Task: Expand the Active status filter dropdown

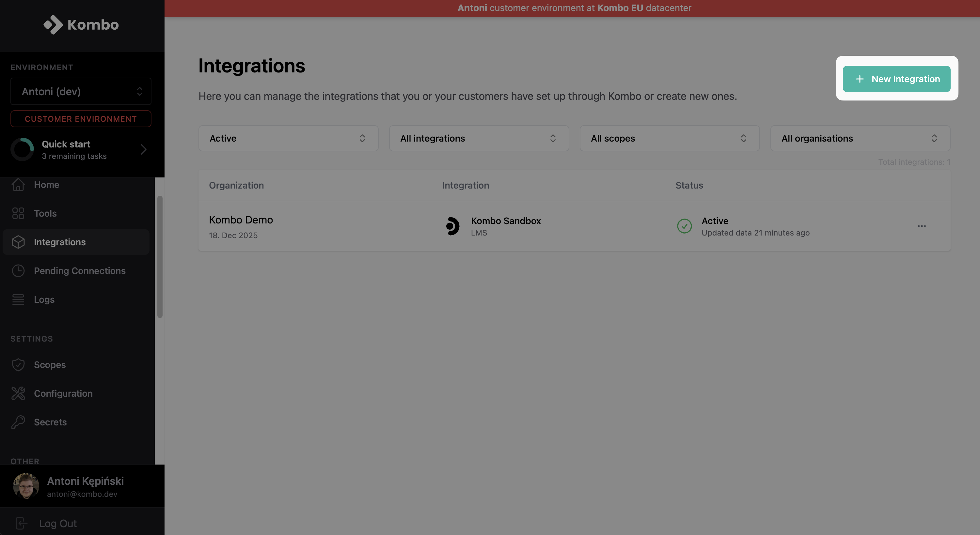Action: pyautogui.click(x=288, y=138)
